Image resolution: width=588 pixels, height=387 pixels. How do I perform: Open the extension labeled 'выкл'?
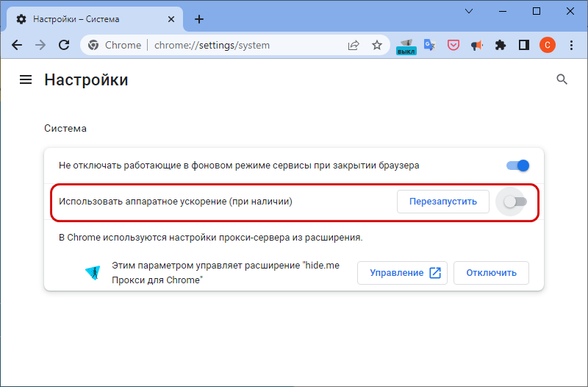406,46
